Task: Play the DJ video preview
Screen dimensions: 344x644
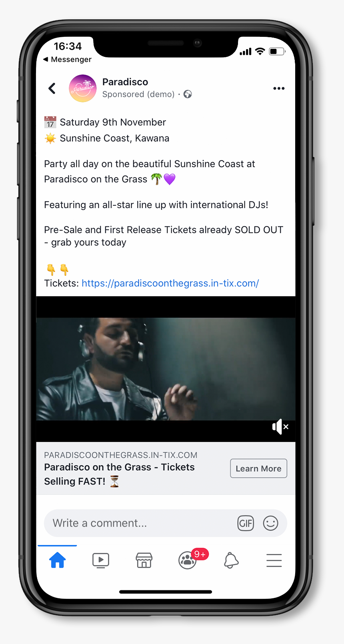Action: tap(166, 369)
